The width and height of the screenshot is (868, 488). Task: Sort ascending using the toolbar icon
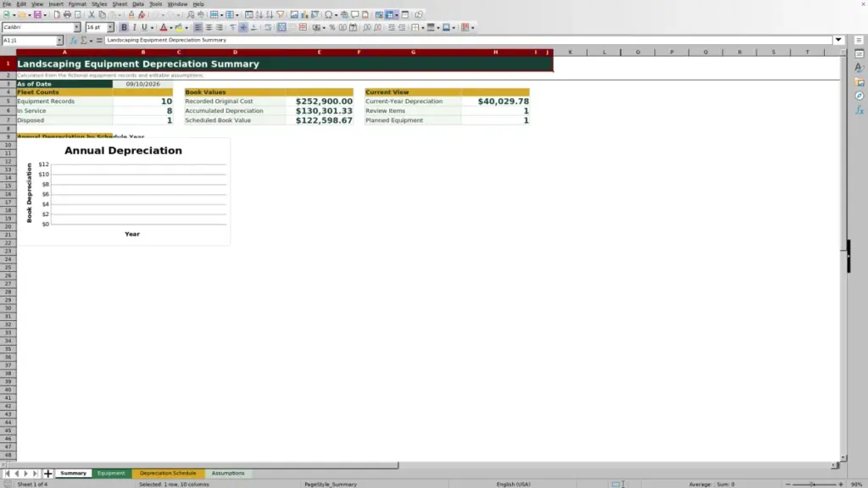coord(259,15)
